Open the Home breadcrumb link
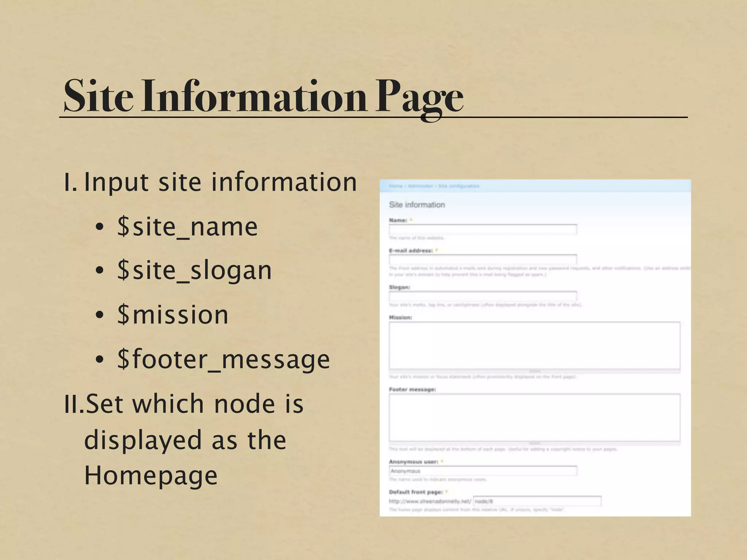Viewport: 747px width, 560px height. click(395, 186)
